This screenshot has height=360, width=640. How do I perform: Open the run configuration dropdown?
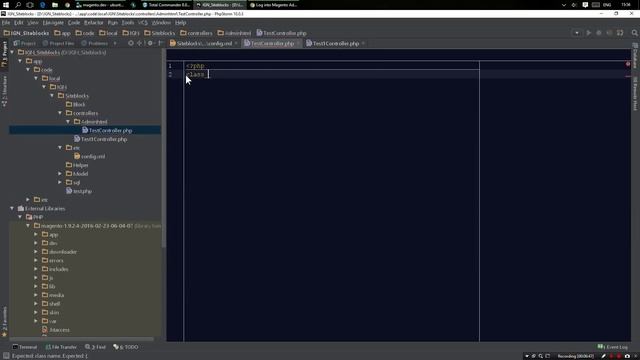tap(577, 33)
